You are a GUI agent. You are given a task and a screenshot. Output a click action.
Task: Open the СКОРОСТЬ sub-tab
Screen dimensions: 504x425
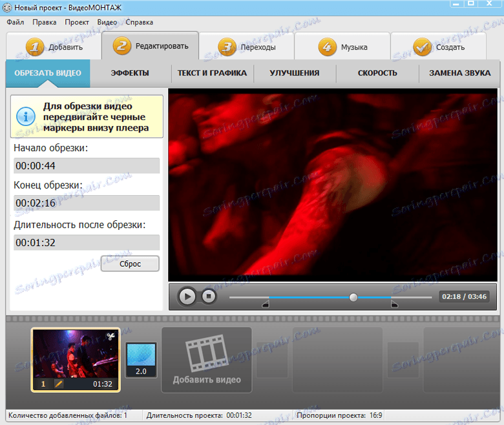click(x=377, y=73)
